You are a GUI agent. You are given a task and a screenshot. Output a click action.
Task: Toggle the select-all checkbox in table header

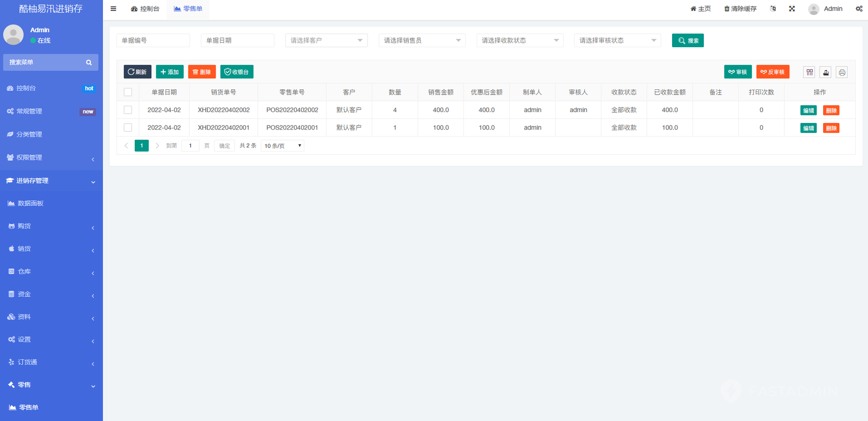128,92
